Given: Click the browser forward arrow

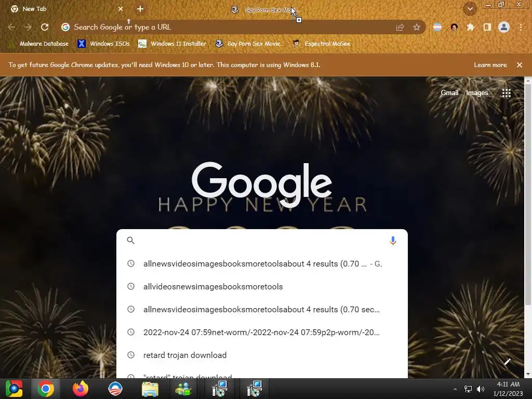Looking at the screenshot, I should coord(28,27).
